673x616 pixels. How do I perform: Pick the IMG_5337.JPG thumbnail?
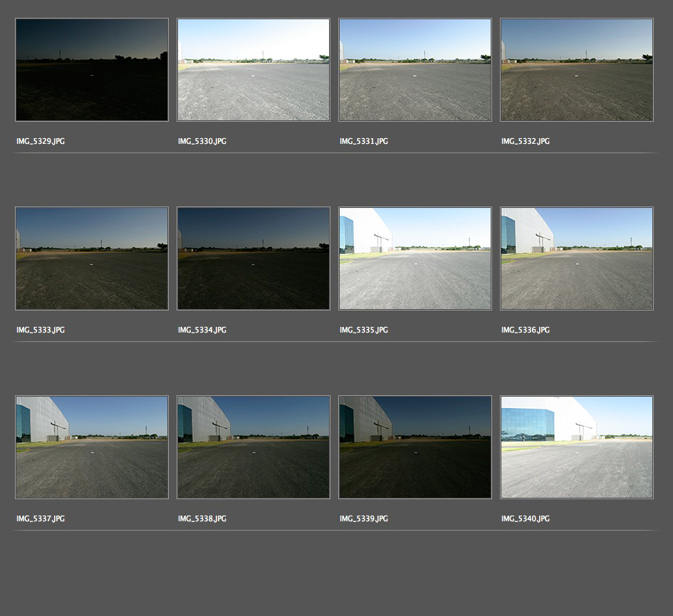click(92, 447)
